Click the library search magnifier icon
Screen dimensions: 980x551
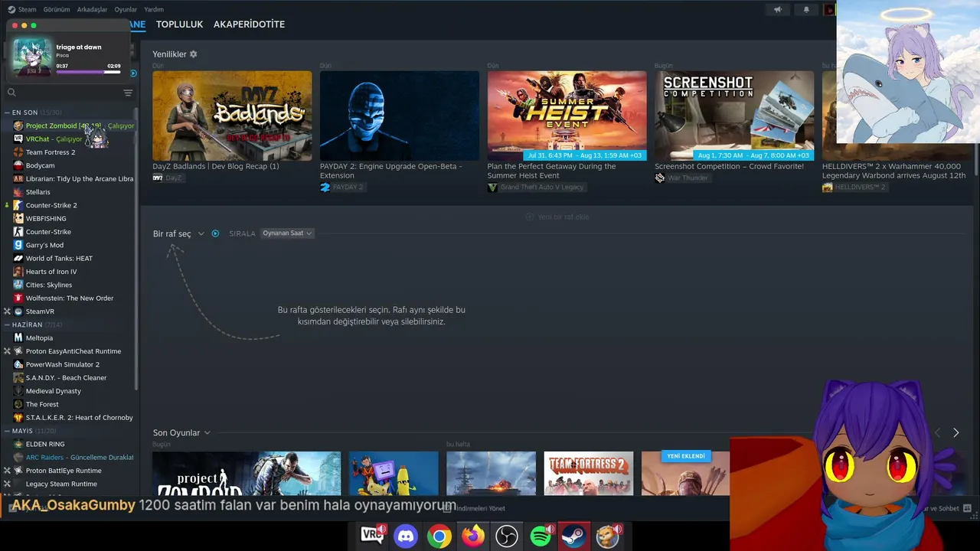click(x=11, y=93)
